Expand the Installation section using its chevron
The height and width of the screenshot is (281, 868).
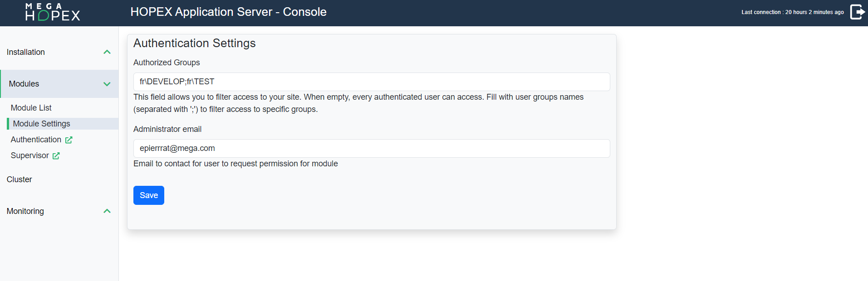[107, 52]
